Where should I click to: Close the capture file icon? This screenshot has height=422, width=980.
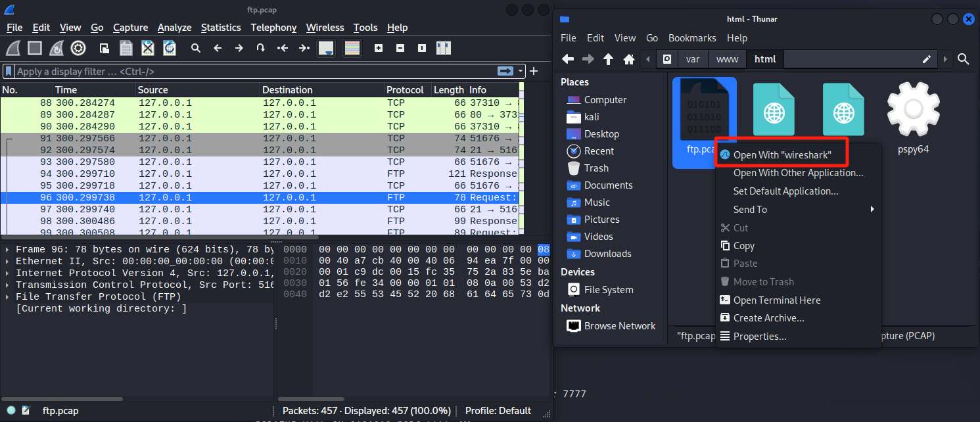coord(148,48)
